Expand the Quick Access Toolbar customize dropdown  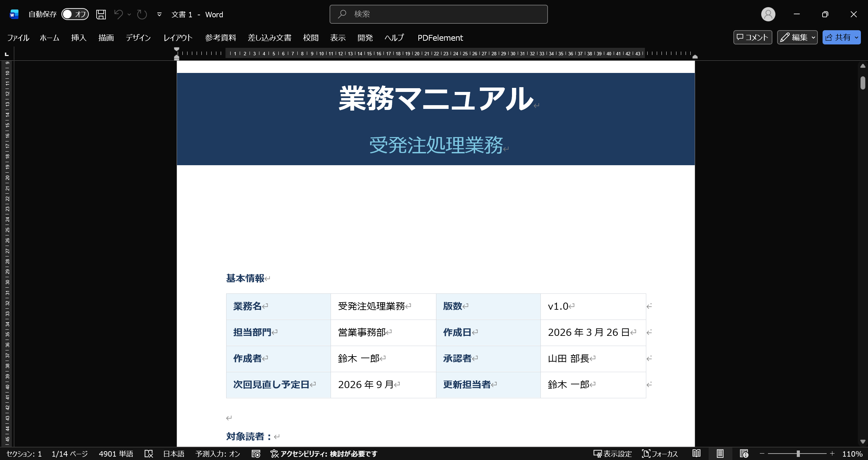coord(159,14)
